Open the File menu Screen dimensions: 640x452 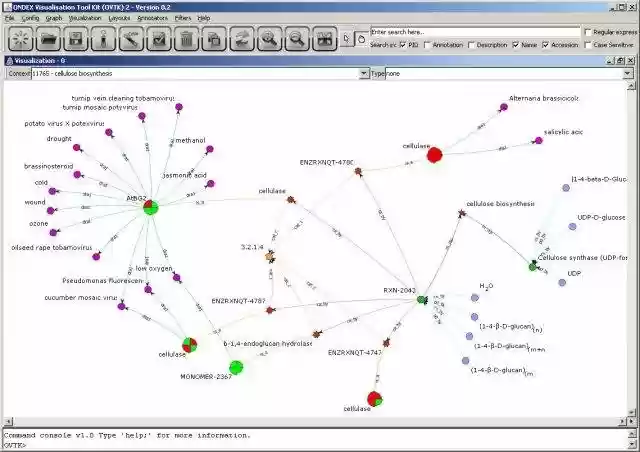point(9,18)
